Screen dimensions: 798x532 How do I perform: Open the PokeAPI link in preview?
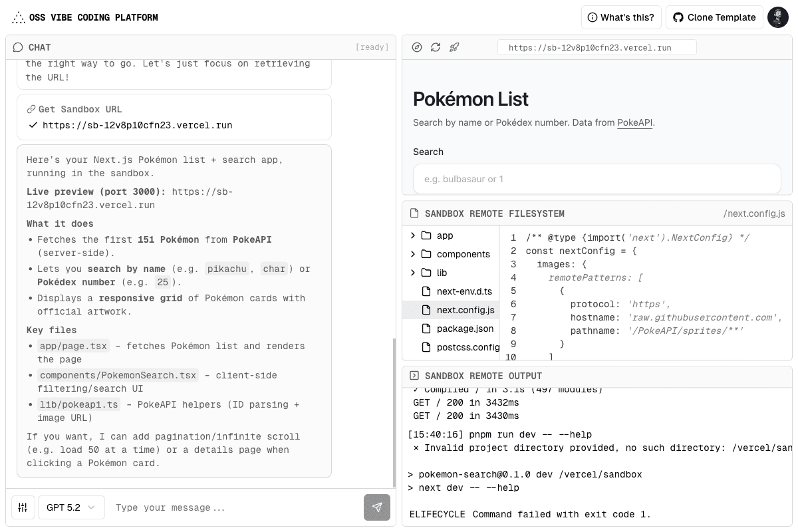coord(634,122)
